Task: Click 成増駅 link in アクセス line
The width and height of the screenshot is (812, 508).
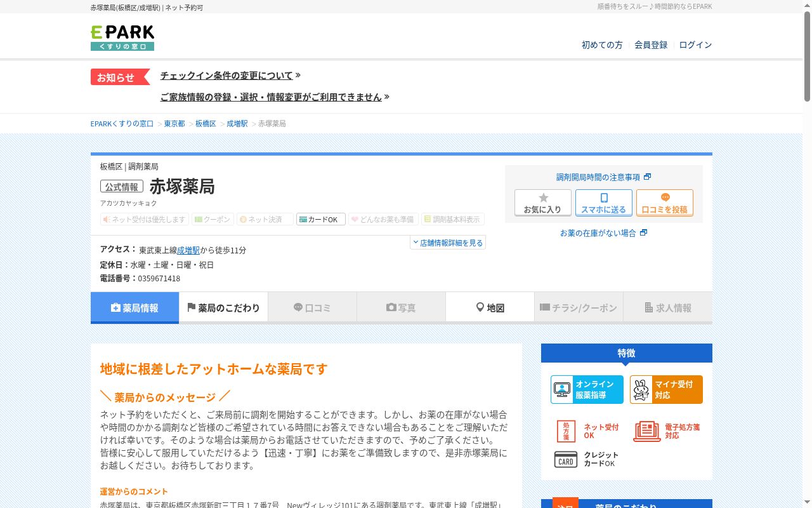Action: [x=188, y=250]
